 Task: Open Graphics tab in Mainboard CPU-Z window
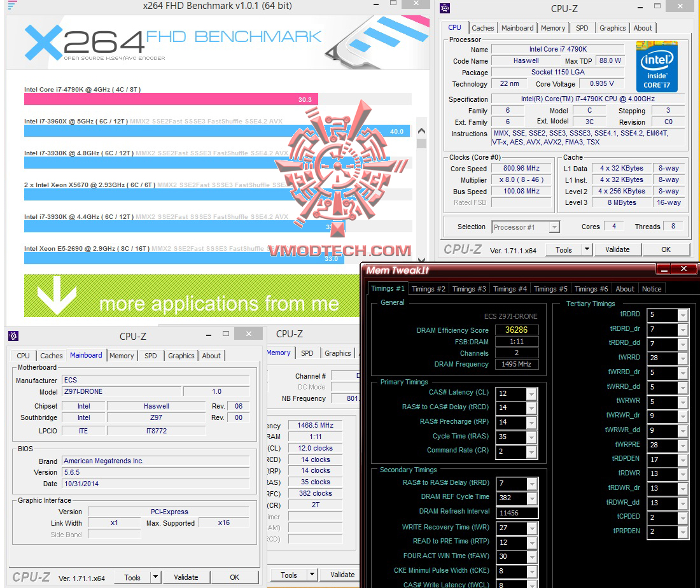point(181,356)
